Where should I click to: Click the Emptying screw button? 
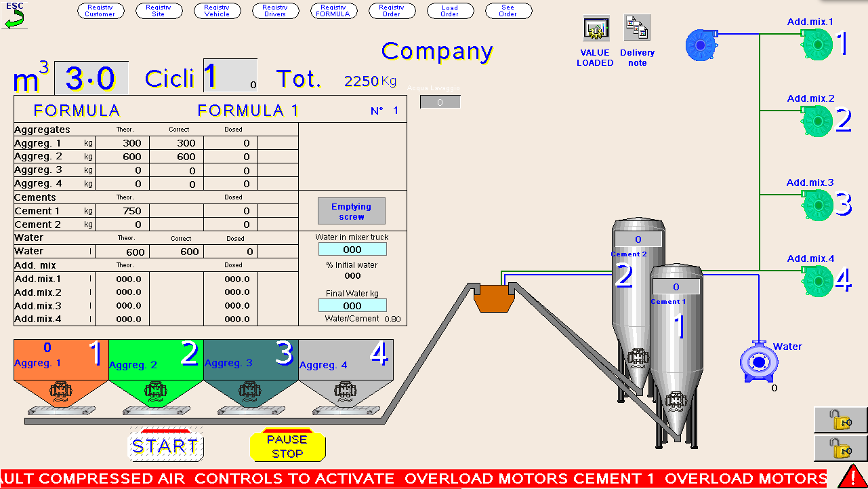pos(352,211)
